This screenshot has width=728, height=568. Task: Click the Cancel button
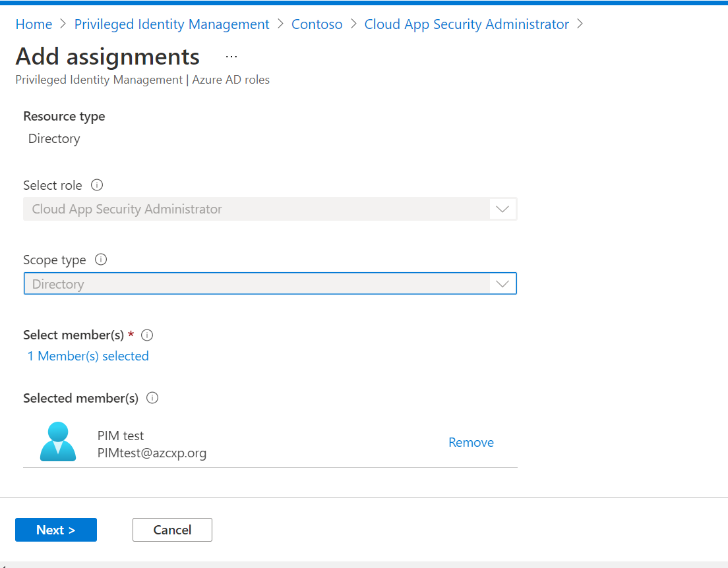coord(172,530)
